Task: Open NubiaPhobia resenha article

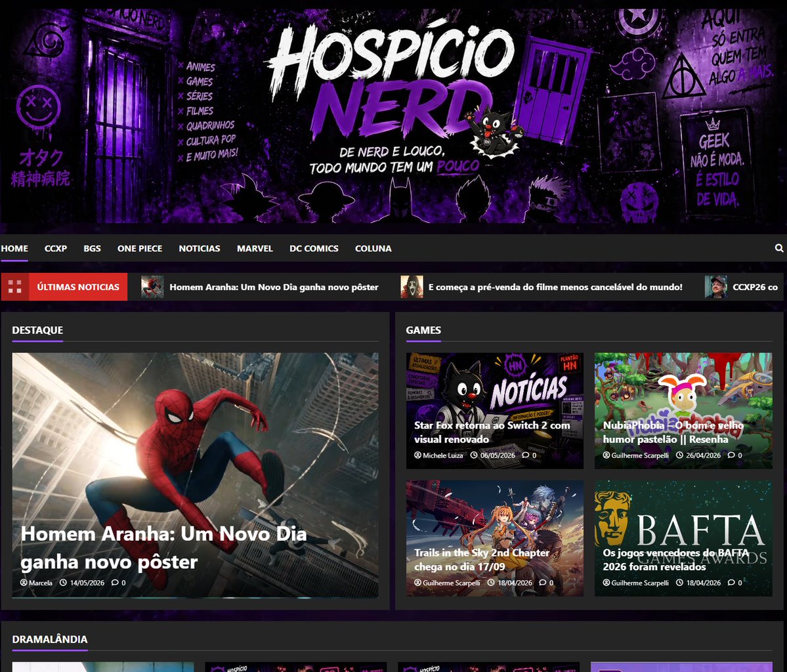Action: [x=673, y=432]
